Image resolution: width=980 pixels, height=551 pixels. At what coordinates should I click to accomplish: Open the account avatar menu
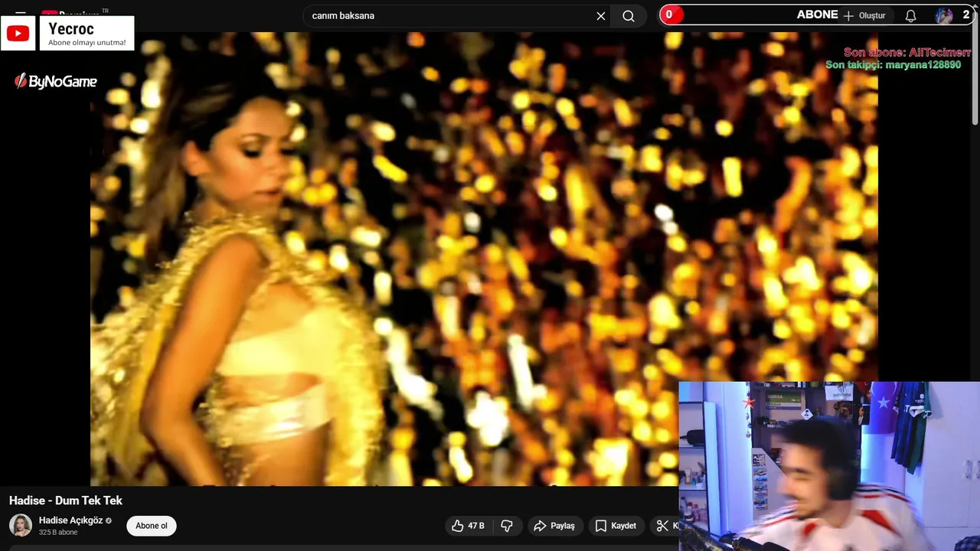(944, 15)
